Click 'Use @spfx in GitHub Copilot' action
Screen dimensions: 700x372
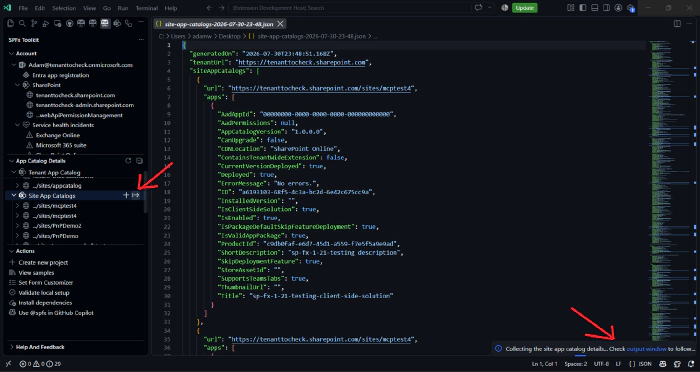51,313
